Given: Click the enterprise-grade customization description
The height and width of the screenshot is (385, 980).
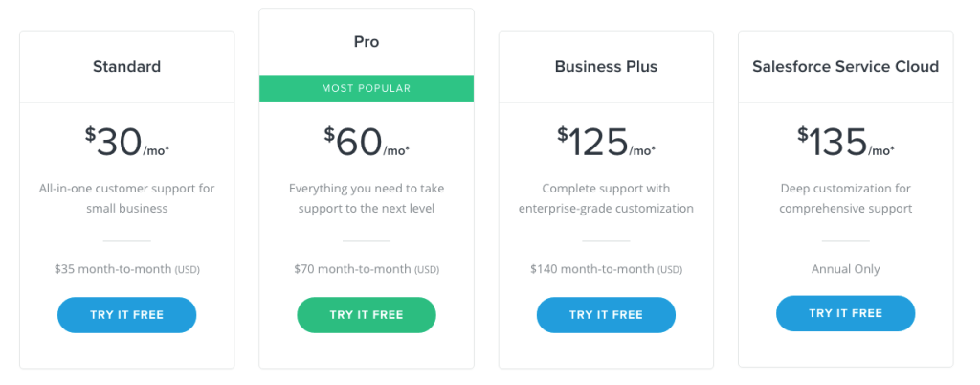Looking at the screenshot, I should point(606,198).
